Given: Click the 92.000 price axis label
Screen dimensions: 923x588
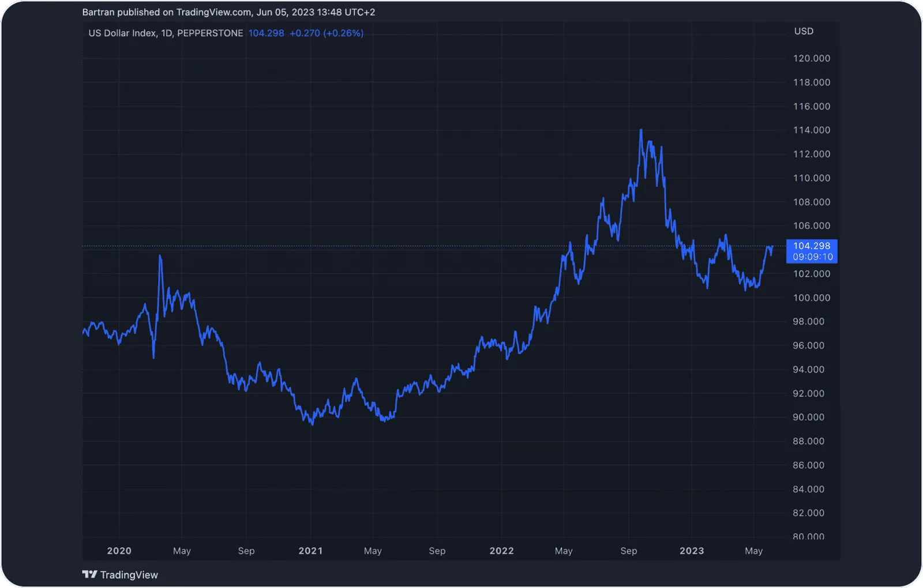Looking at the screenshot, I should 808,393.
